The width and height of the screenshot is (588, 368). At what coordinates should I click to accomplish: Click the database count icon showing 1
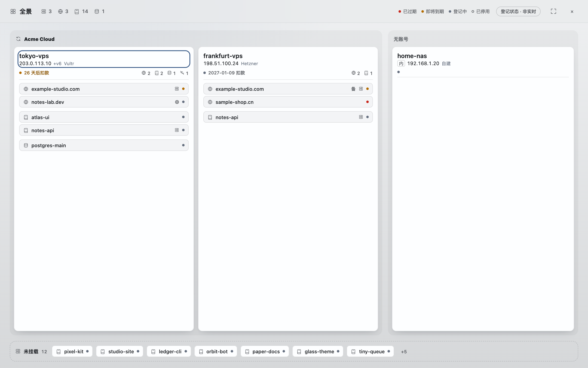(x=97, y=11)
